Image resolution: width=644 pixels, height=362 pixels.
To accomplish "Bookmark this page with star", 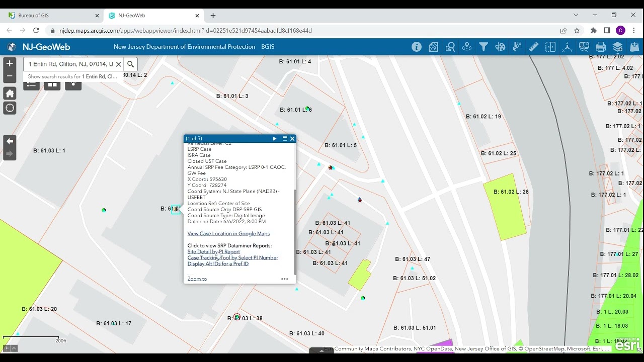I will click(577, 31).
